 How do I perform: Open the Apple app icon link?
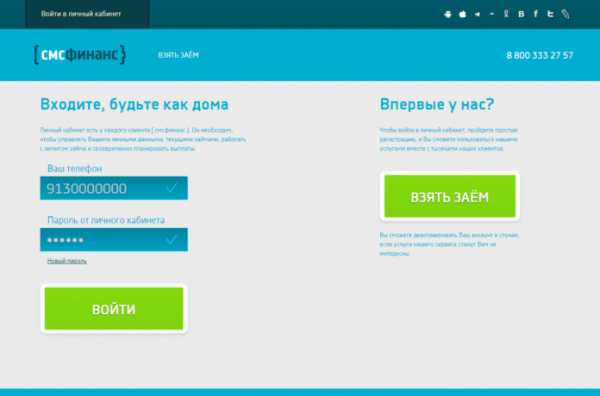pos(462,14)
